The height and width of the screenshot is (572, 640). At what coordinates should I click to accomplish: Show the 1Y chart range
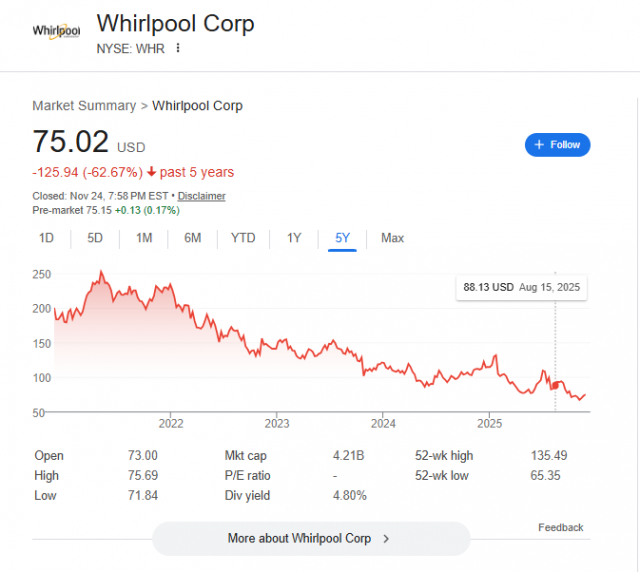click(x=294, y=238)
